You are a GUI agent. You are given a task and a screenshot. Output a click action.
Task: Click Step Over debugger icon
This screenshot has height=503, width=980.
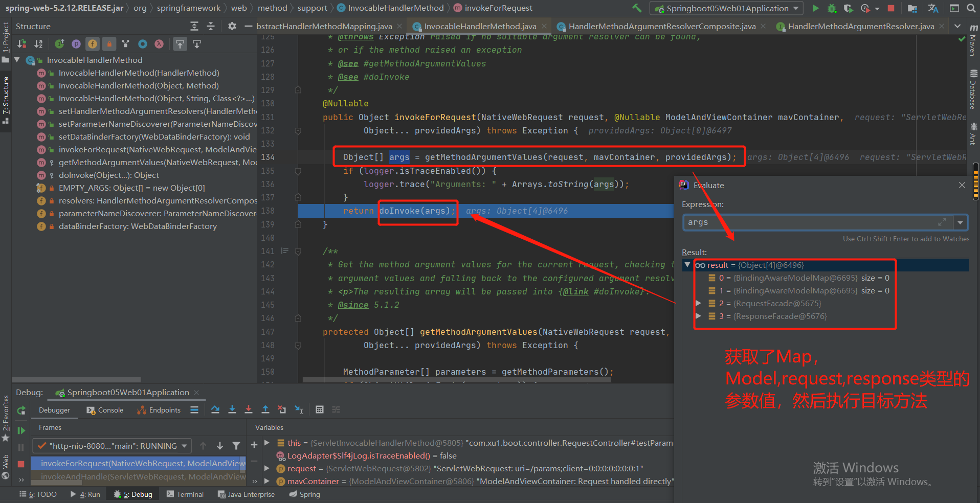pos(215,409)
